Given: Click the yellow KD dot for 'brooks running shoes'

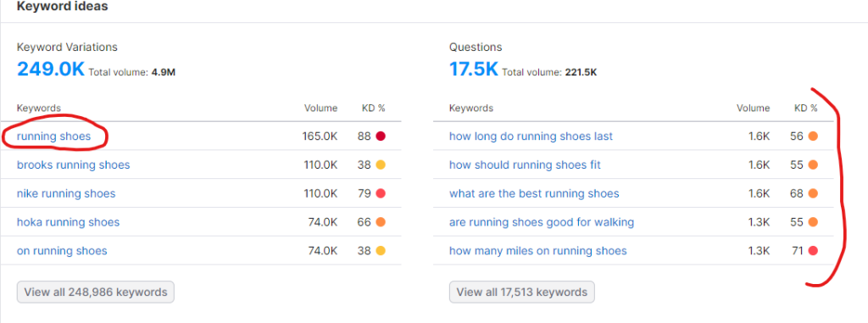Looking at the screenshot, I should [x=381, y=165].
